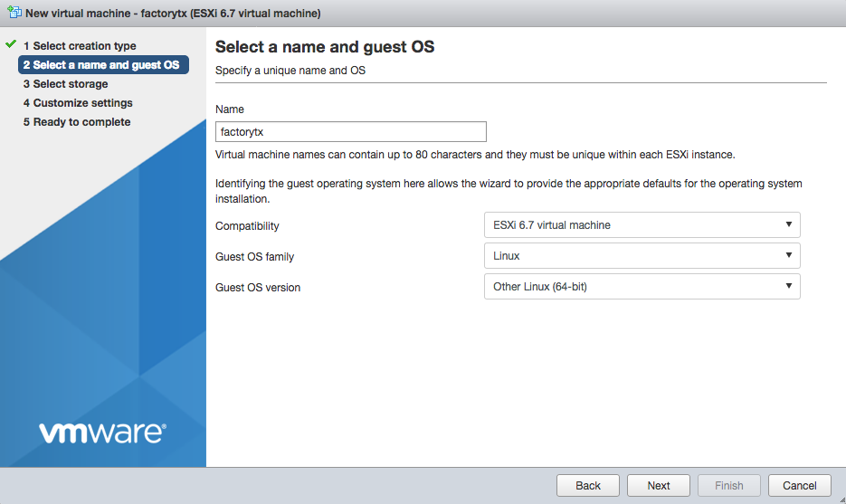Cancel the new virtual machine wizard
The width and height of the screenshot is (846, 504).
[799, 486]
